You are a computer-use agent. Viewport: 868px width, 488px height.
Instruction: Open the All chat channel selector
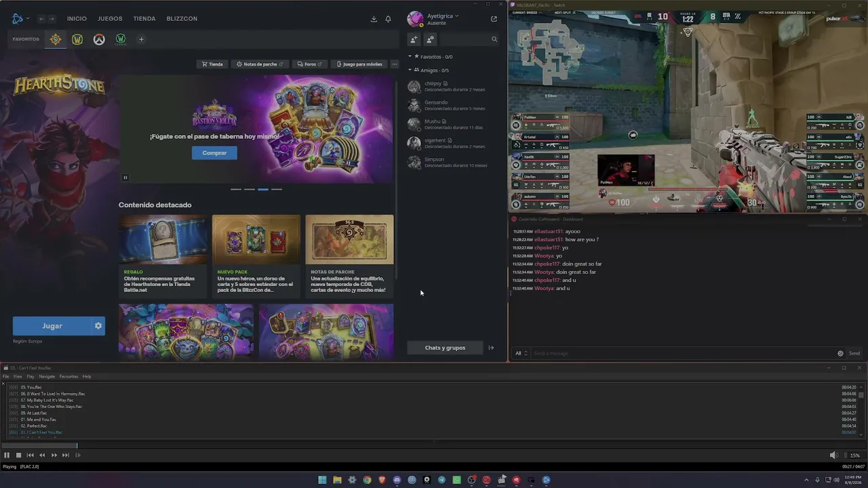pos(521,353)
